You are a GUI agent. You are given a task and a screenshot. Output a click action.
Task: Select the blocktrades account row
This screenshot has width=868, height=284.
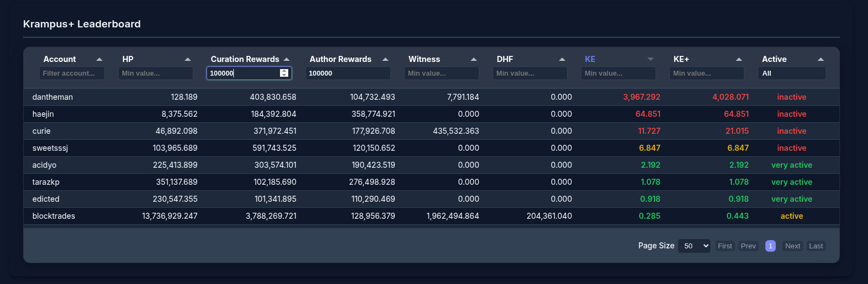[54, 216]
